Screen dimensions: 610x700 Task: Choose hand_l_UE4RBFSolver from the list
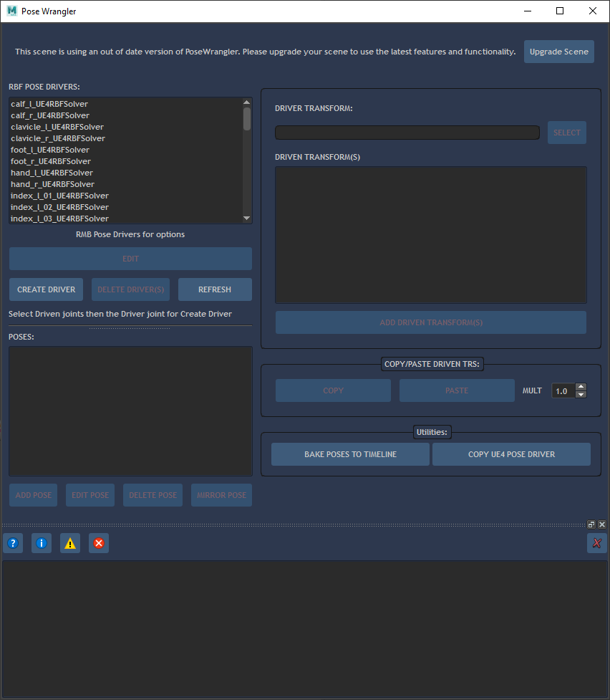pyautogui.click(x=52, y=173)
